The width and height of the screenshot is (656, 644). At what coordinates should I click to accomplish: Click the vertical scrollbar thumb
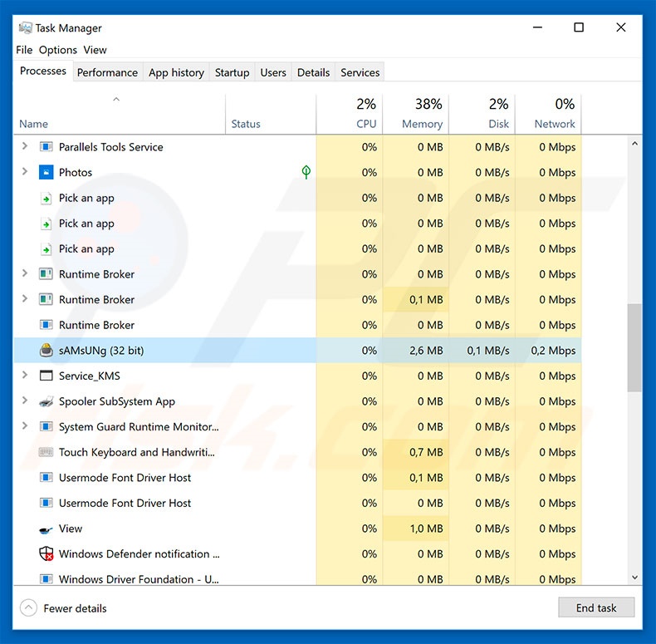(634, 347)
